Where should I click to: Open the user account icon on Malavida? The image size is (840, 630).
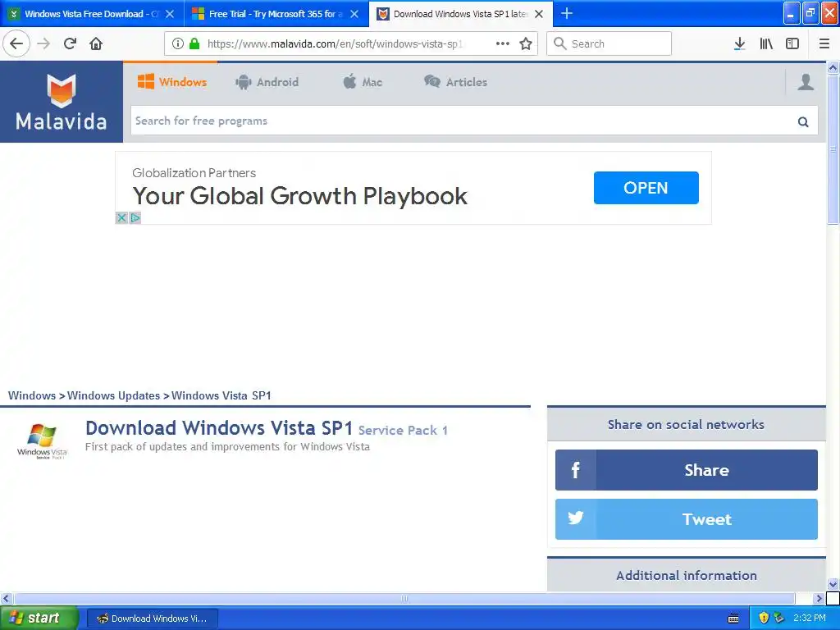click(806, 82)
